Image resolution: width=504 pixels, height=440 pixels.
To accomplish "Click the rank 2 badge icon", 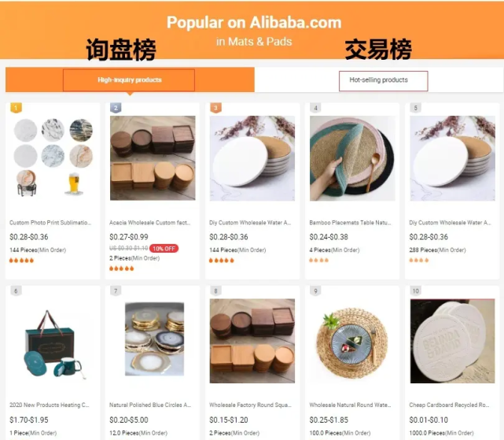I will coord(116,108).
